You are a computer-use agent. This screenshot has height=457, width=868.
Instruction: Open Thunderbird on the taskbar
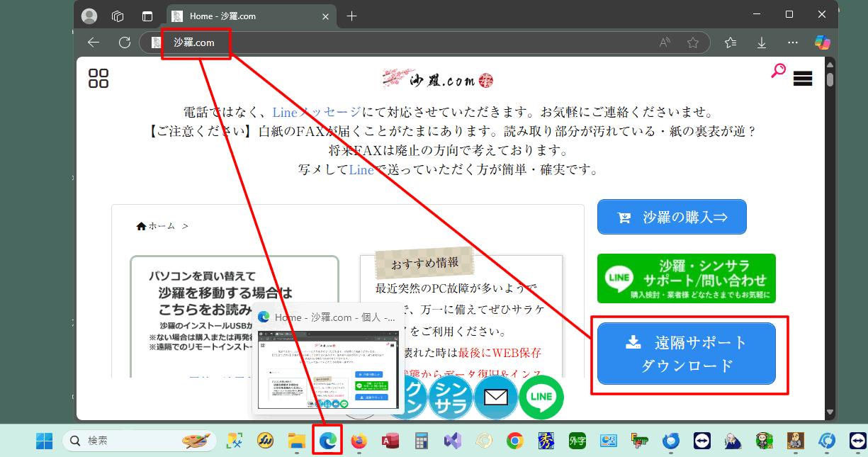[670, 441]
